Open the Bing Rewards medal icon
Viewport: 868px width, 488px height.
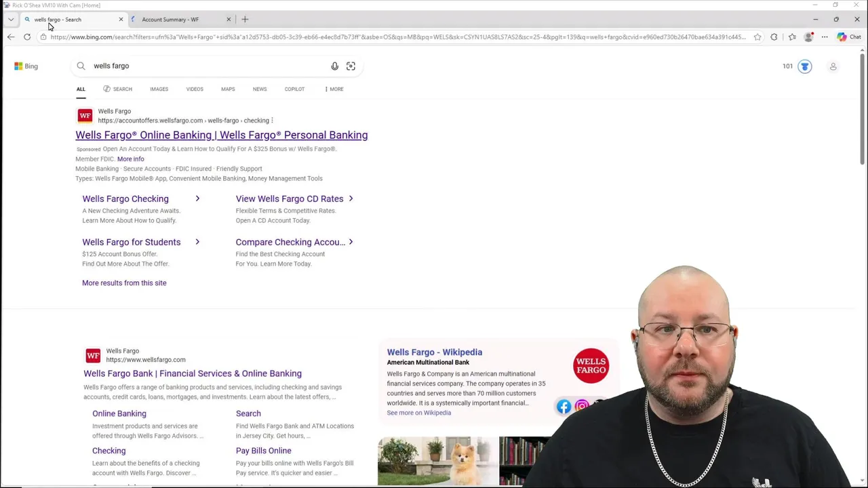[805, 66]
